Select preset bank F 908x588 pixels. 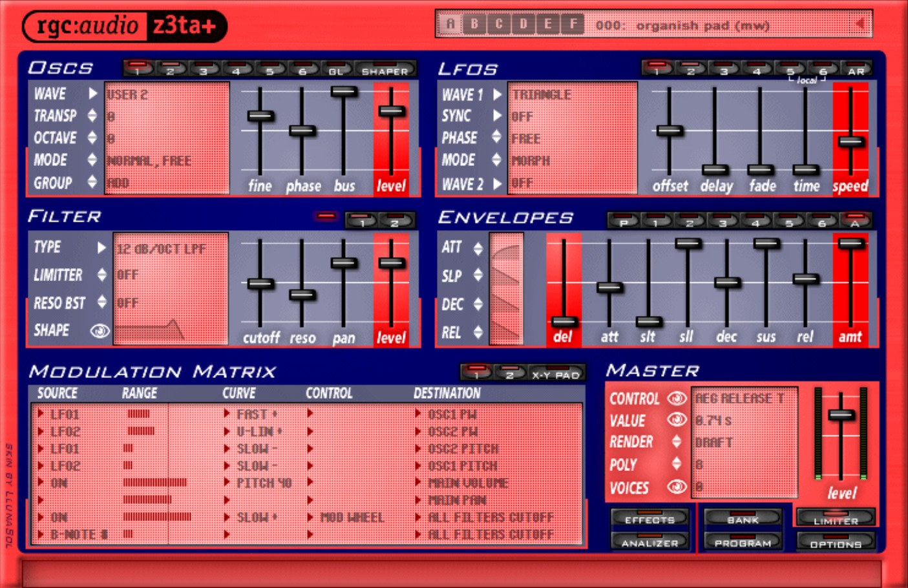pyautogui.click(x=573, y=25)
